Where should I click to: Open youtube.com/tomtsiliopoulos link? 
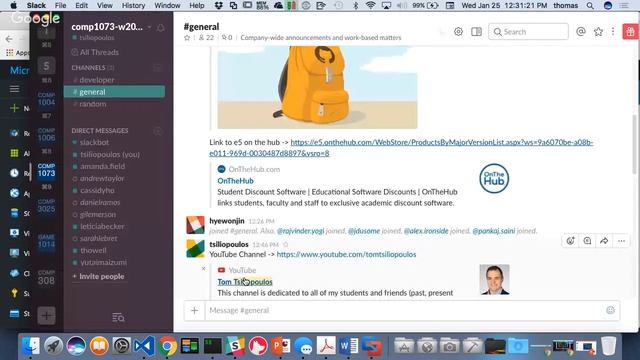click(347, 254)
